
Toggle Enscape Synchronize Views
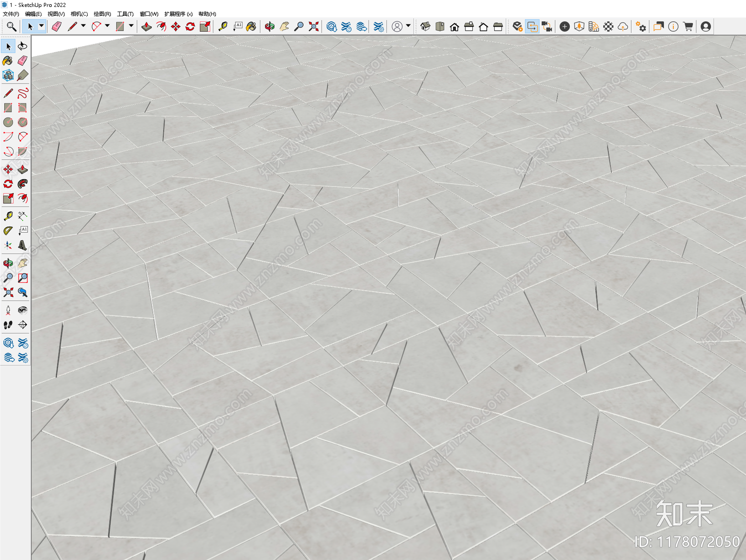(547, 27)
